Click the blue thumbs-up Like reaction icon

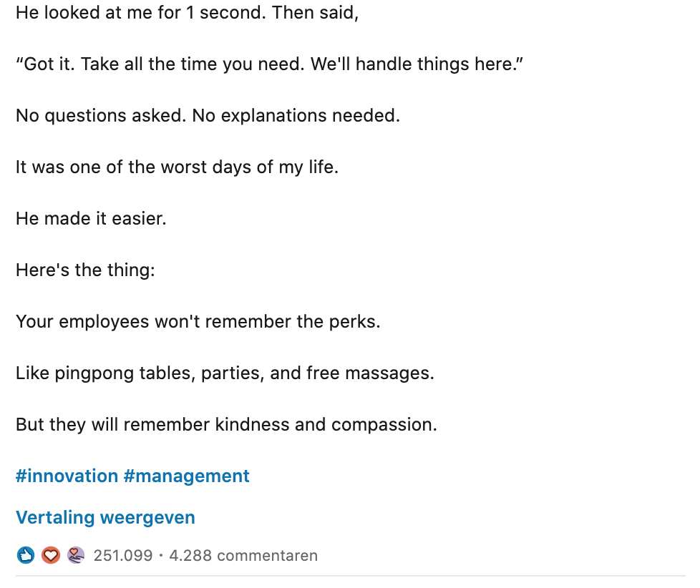coord(26,555)
